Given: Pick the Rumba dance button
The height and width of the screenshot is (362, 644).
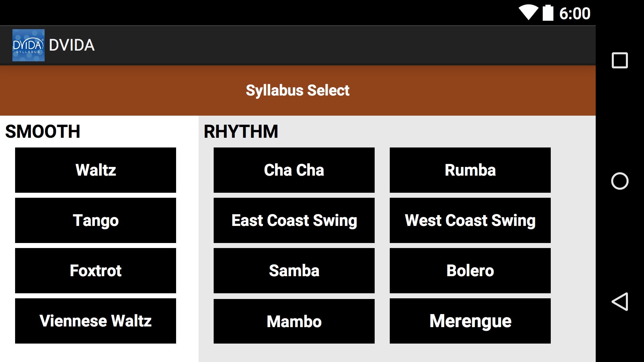Looking at the screenshot, I should [470, 170].
